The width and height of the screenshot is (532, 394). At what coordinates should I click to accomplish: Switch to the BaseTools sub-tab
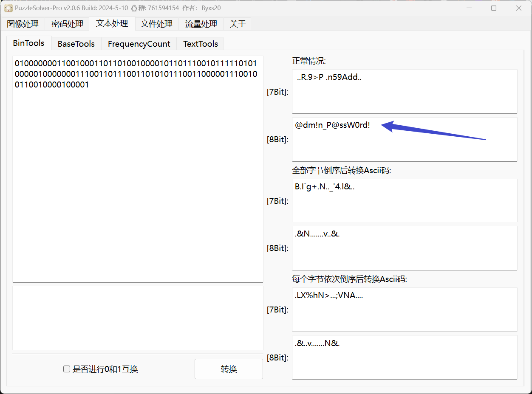(x=76, y=44)
